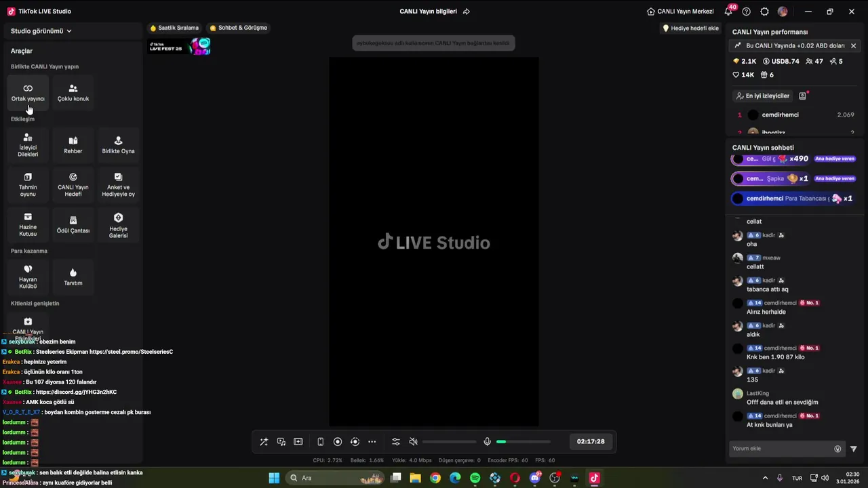868x488 pixels.
Task: Adjust the speaker volume slider
Action: pos(448,442)
